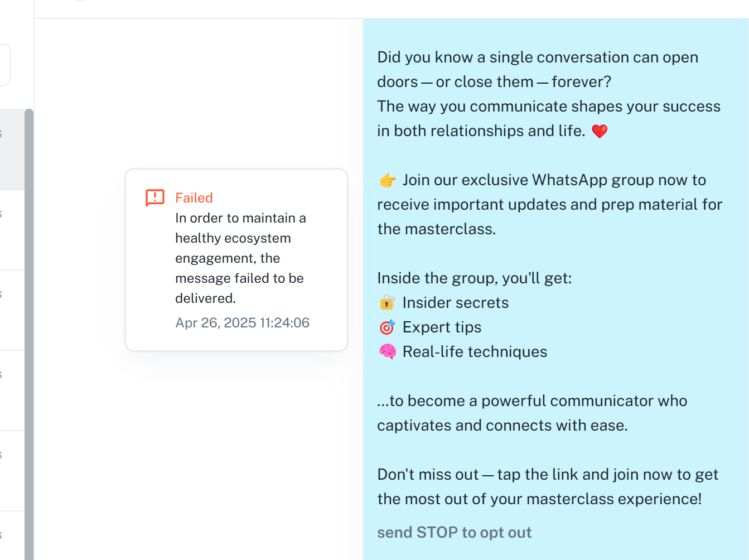Viewport: 749px width, 560px height.
Task: Click the red heart emoji
Action: 600,131
